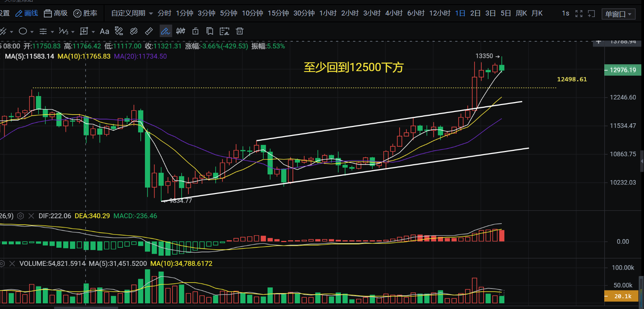Screen dimensions: 644x309
Task: Open the 胜率 win rate menu
Action: pos(85,13)
